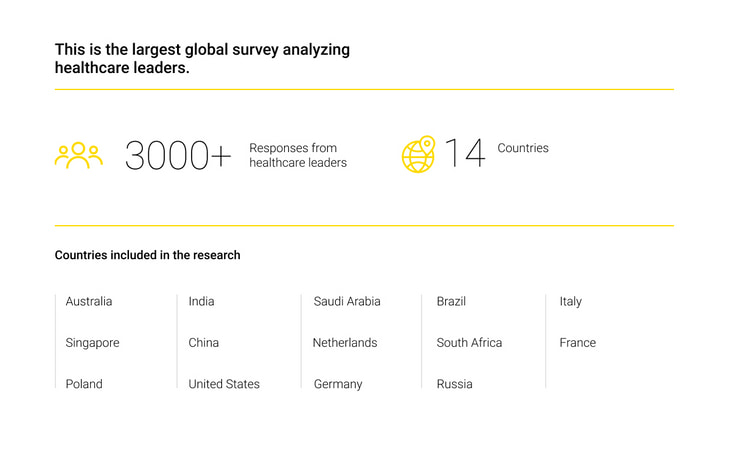Click the 3000+ responses number
Viewport: 730px width, 449px height.
(x=178, y=156)
